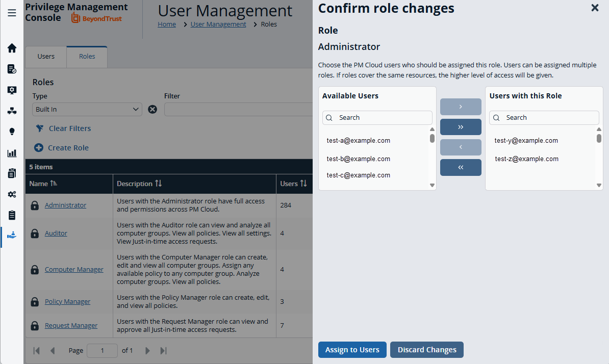This screenshot has height=364, width=609.
Task: Open the Administrator role link
Action: point(65,204)
